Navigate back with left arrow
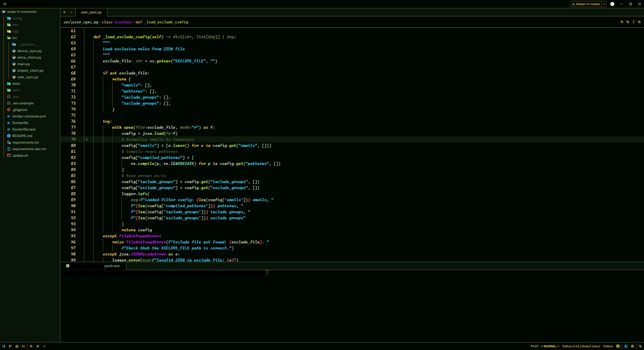Viewport: 644px width, 350px height. click(x=65, y=12)
